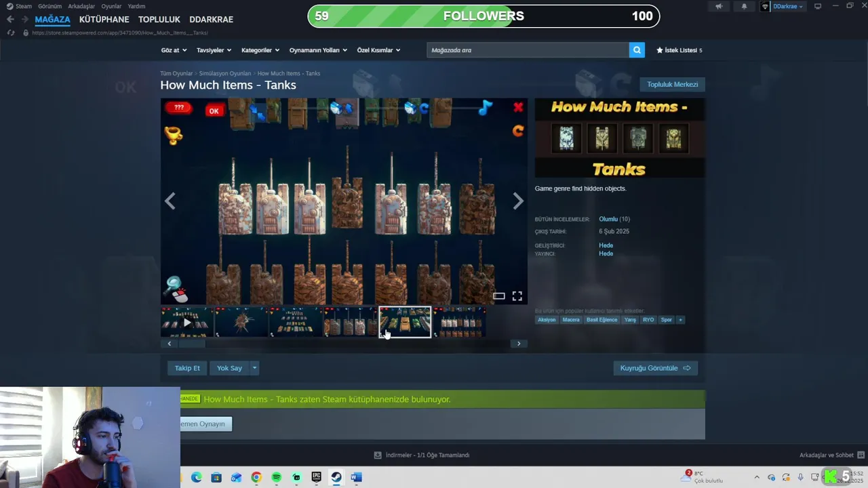Open Simülasyon Oyunları breadcrumb link

coord(225,73)
